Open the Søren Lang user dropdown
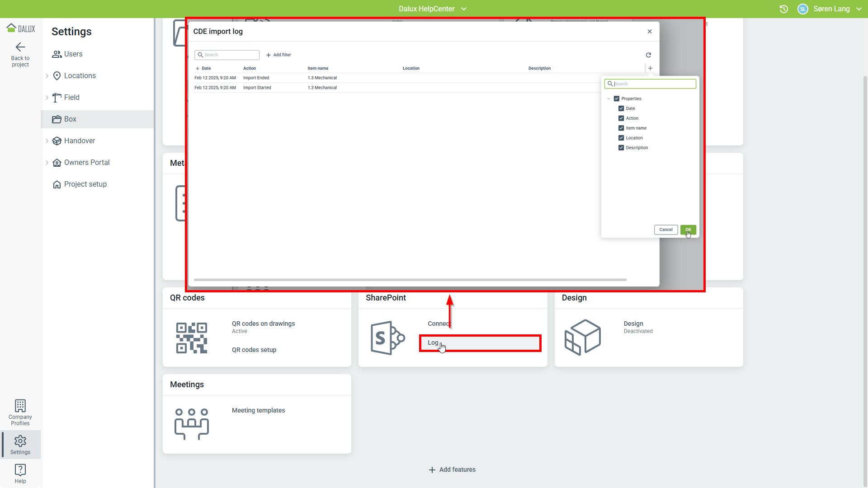The image size is (868, 488). [831, 9]
